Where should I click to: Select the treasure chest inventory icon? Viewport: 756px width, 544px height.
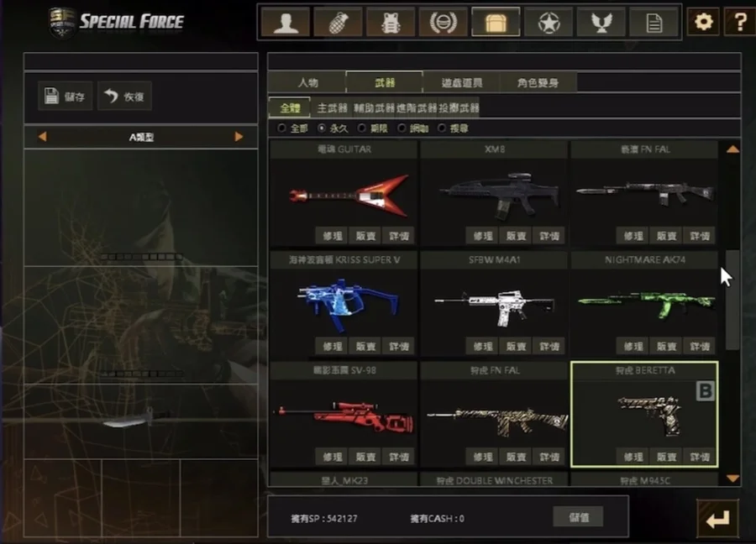pyautogui.click(x=496, y=22)
